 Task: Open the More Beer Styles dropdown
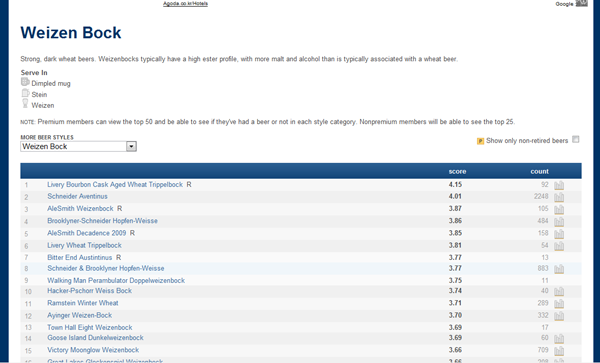pos(78,147)
